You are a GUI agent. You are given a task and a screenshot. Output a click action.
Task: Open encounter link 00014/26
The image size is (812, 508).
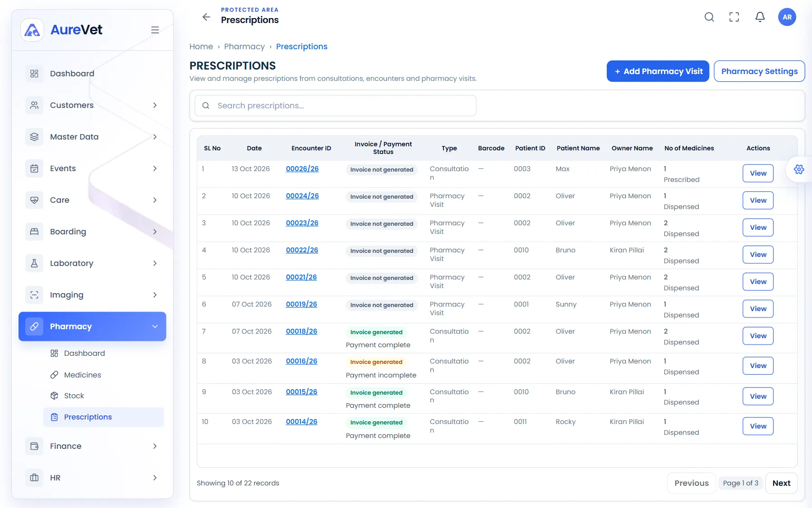[302, 422]
